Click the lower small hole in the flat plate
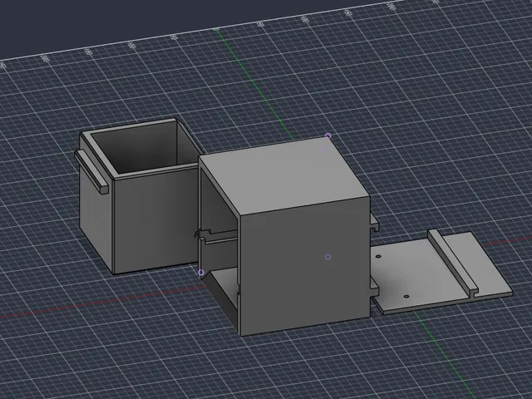The width and height of the screenshot is (532, 399). [406, 297]
